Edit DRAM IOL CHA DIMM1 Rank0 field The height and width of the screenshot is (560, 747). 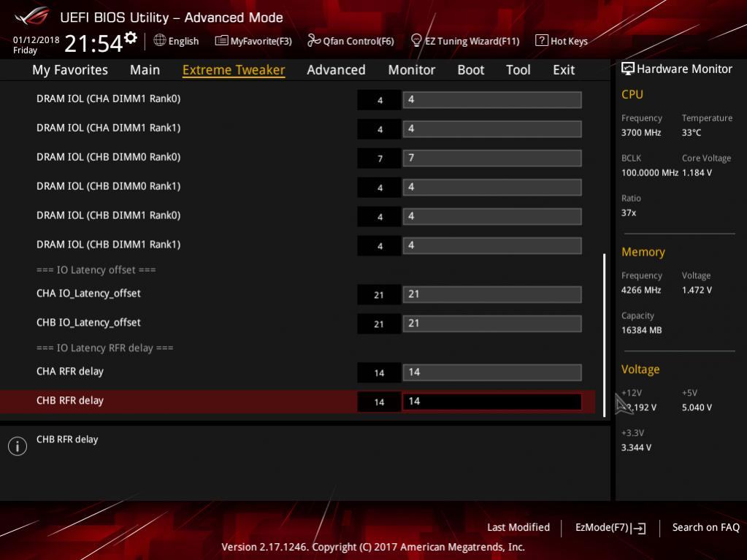click(x=492, y=100)
